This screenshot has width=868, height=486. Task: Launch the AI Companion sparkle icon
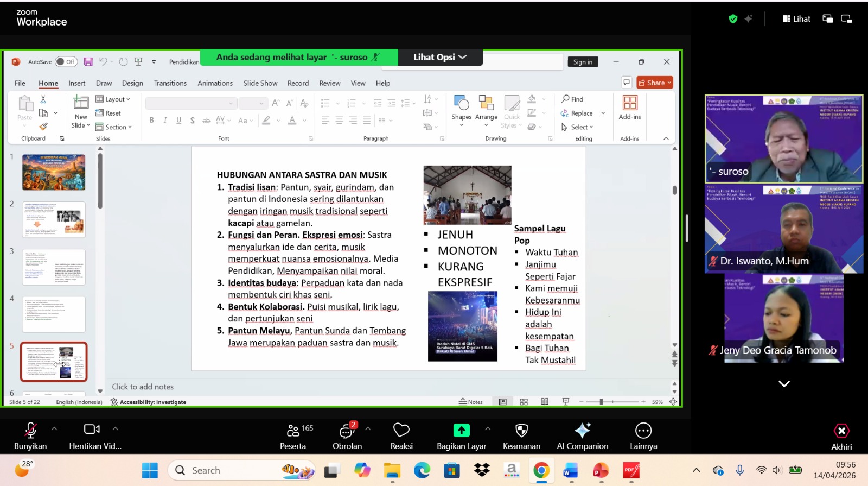pos(582,431)
